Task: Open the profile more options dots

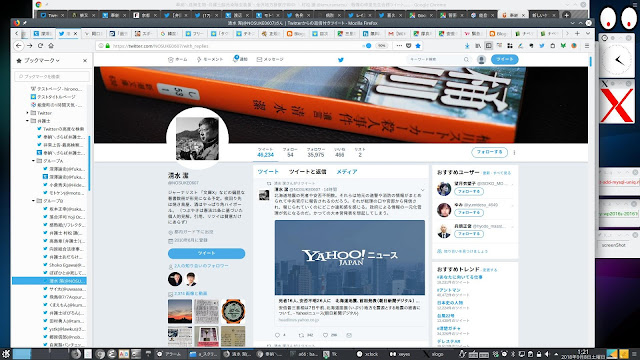Action: 514,152
